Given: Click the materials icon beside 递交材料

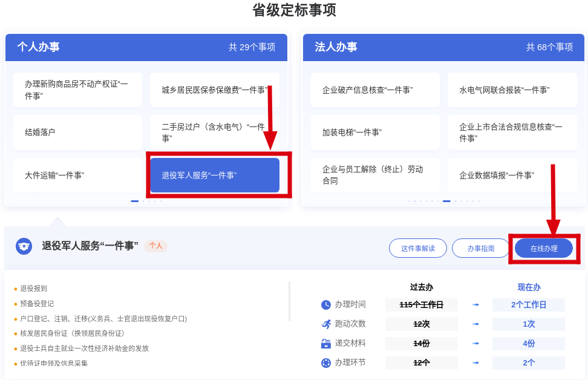Looking at the screenshot, I should pyautogui.click(x=325, y=344).
